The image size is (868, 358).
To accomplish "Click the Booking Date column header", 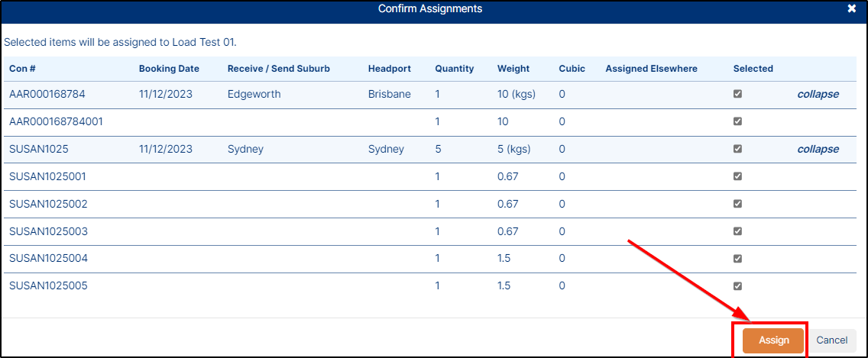I will 169,69.
